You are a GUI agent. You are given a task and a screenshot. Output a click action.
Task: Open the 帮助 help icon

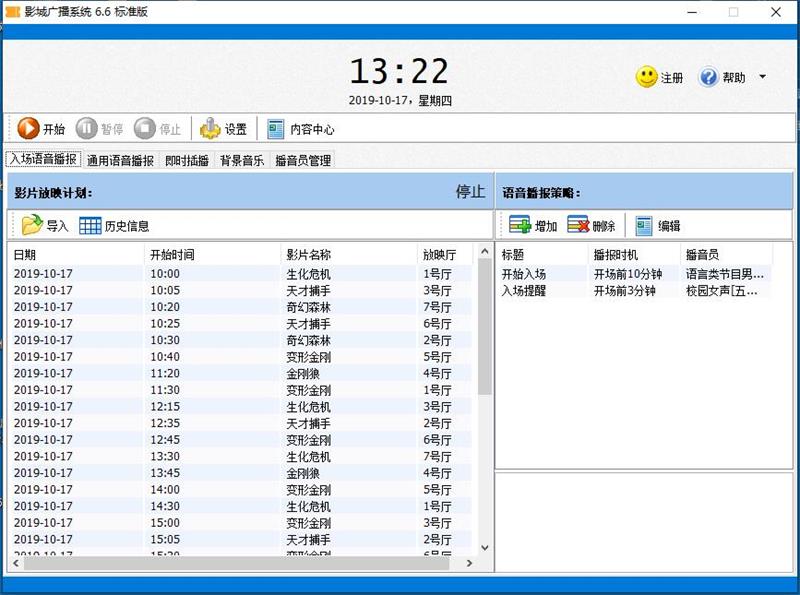point(708,77)
